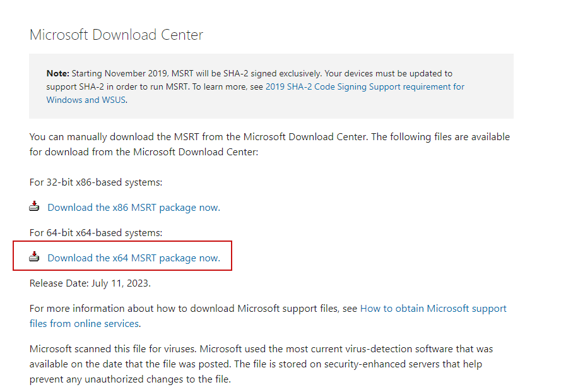Click the download icon beside the x86 package link
This screenshot has width=561, height=392.
[x=34, y=206]
